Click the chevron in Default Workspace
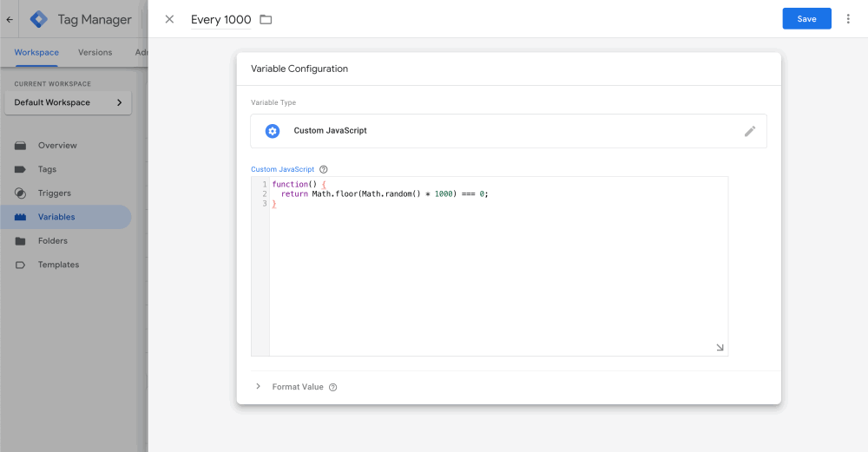 [x=119, y=103]
